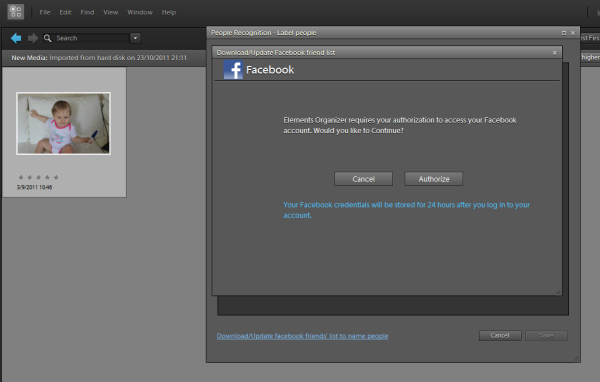Close the Download/Update Facebook friend list dialog
Viewport: 600px width, 382px height.
click(x=554, y=52)
